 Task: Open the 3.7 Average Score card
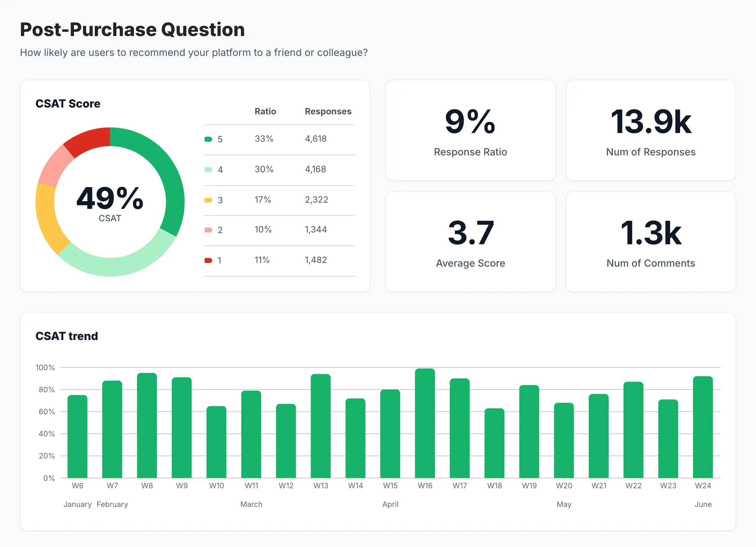pos(470,242)
